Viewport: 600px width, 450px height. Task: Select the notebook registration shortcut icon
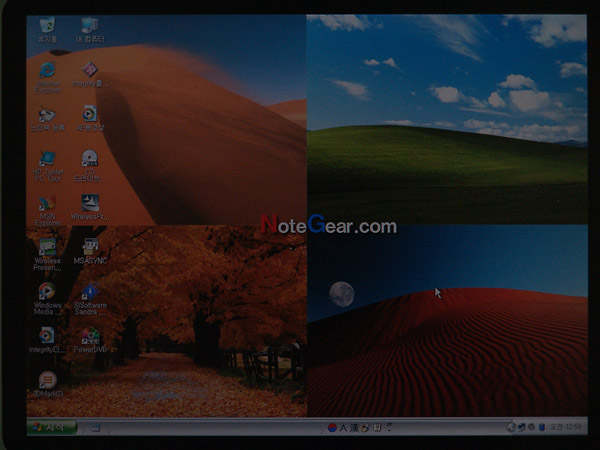[x=47, y=119]
